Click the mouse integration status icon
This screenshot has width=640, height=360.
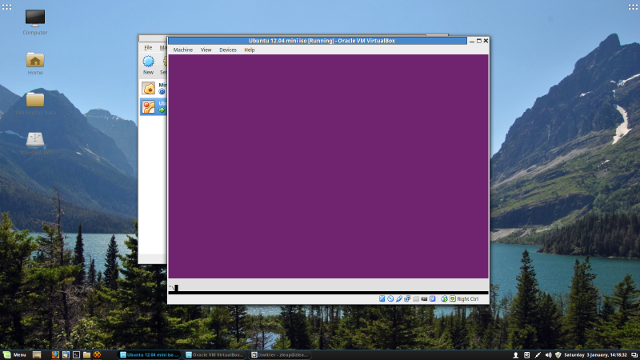444,299
